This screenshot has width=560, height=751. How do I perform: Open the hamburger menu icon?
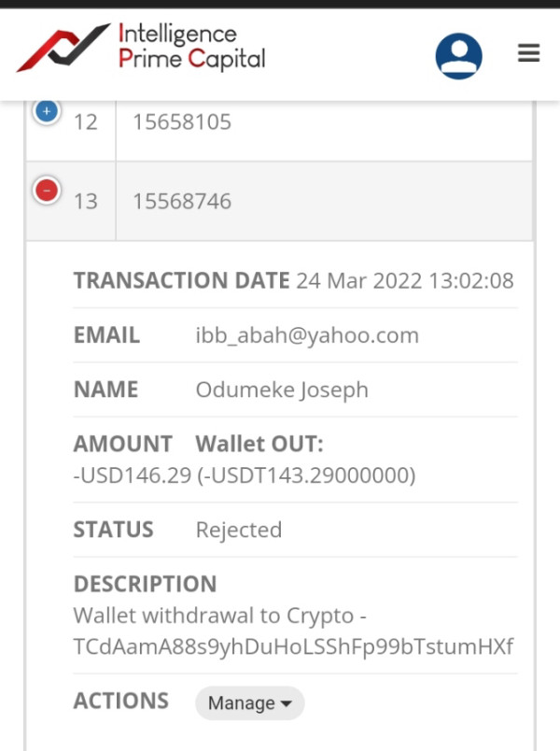coord(529,53)
